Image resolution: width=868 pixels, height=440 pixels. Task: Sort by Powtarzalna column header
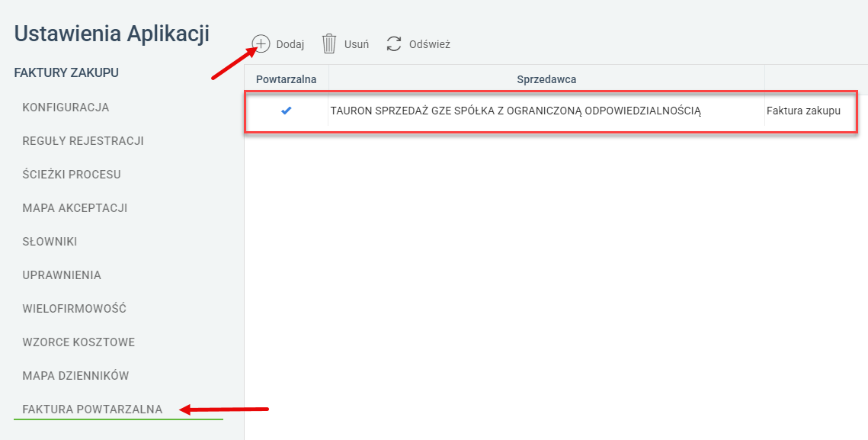[x=287, y=79]
